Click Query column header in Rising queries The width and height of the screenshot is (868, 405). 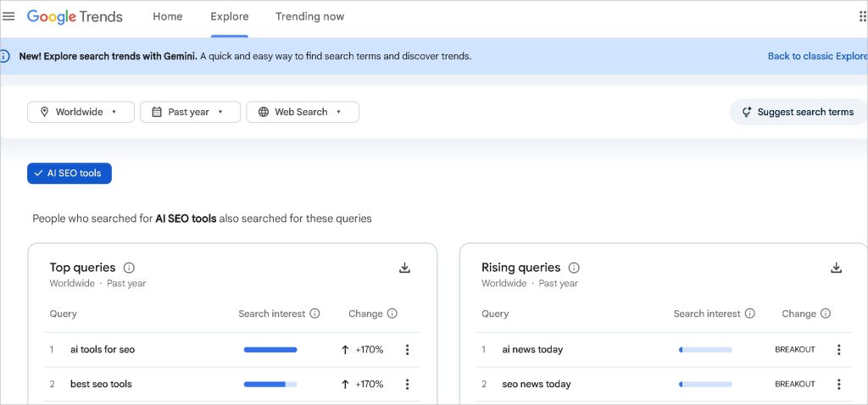(x=495, y=313)
